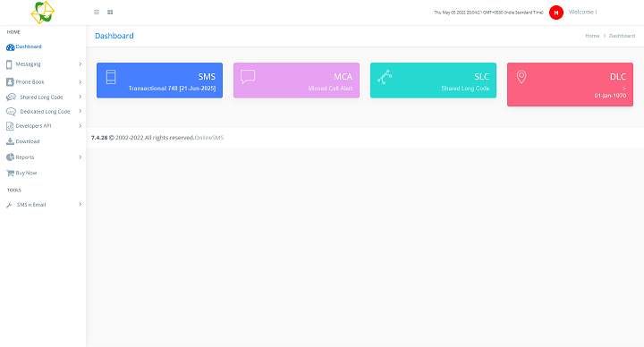The image size is (644, 347).
Task: Open the Messaging sidebar item
Action: point(28,64)
